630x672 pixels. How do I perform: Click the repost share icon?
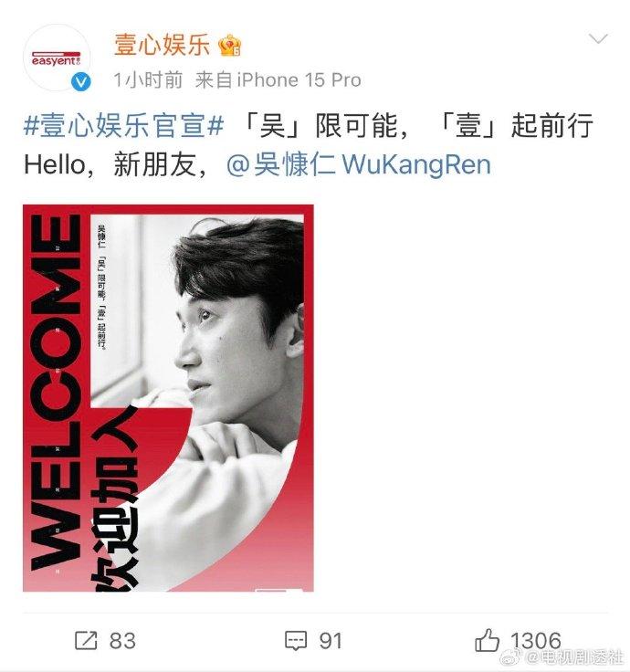point(86,641)
